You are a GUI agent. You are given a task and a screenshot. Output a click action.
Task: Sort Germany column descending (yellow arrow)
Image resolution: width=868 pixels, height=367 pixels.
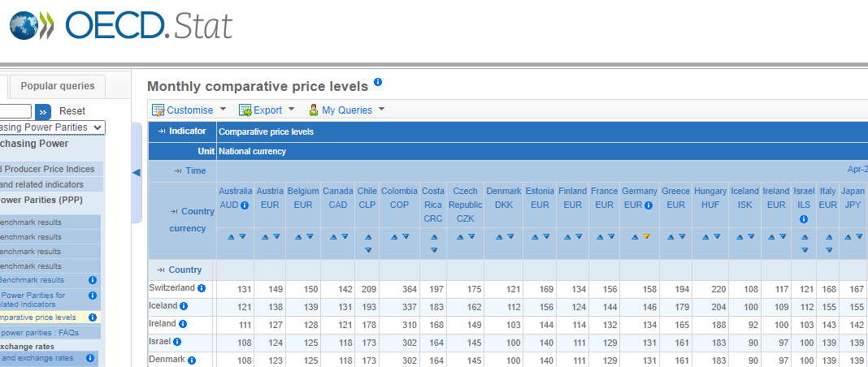646,236
